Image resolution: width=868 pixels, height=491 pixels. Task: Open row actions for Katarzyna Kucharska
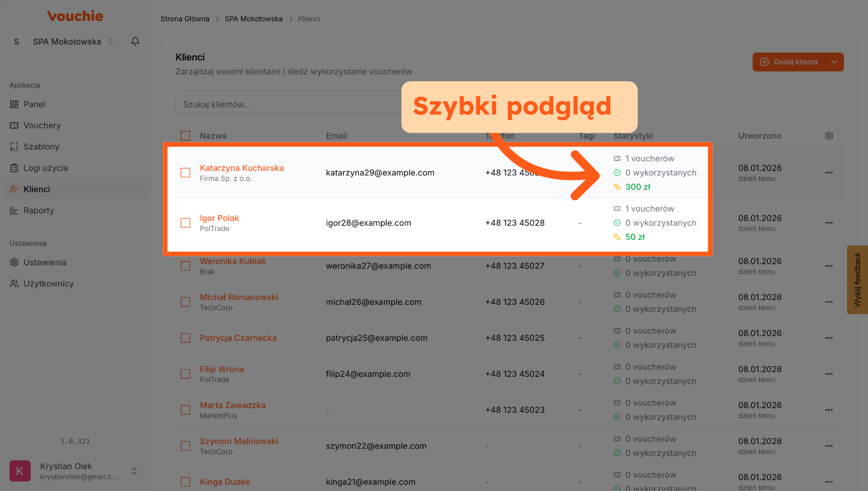(x=829, y=173)
